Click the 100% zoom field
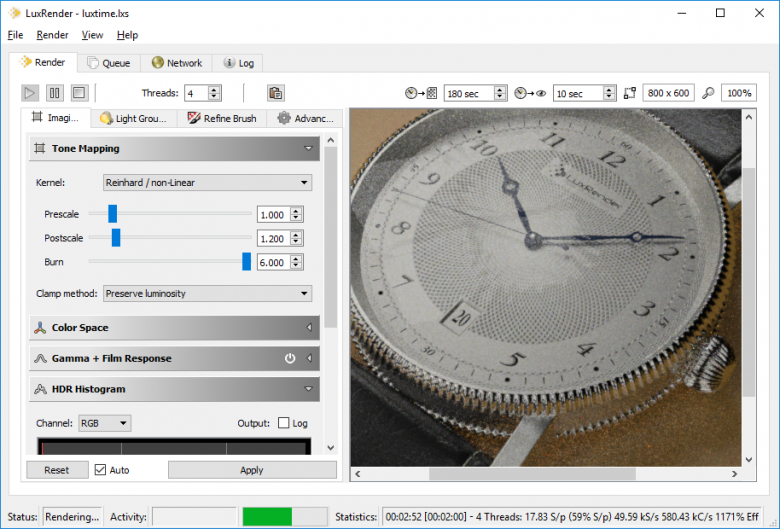Screen dimensions: 780x529 (739, 93)
